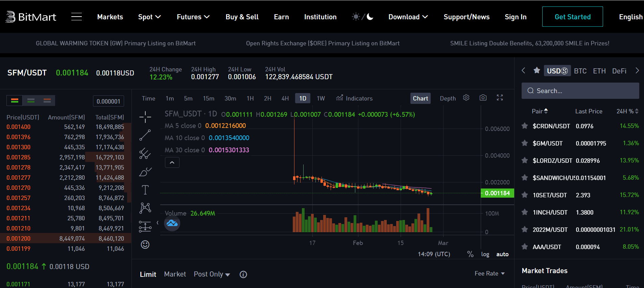Viewport: 644px width, 288px height.
Task: Select the text annotation tool
Action: click(145, 190)
